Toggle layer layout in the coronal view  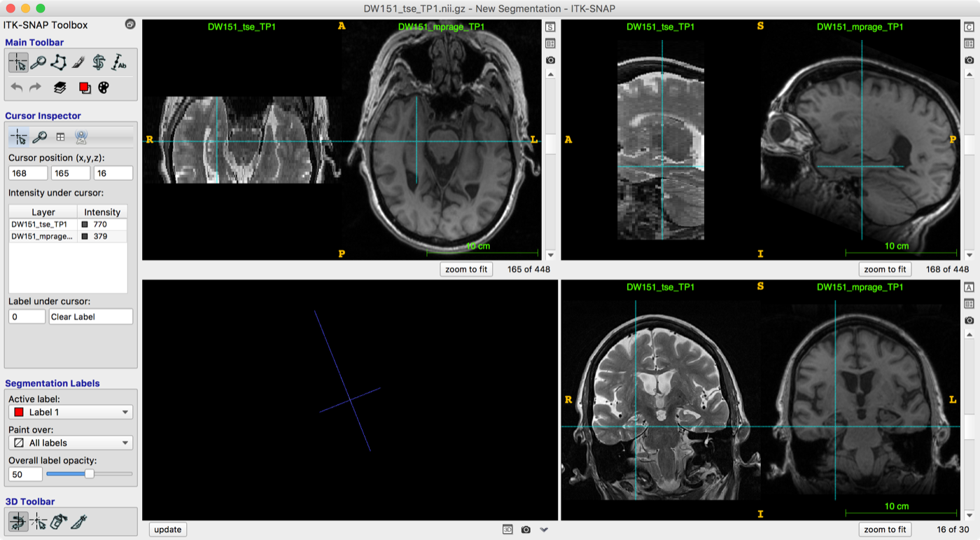(969, 304)
